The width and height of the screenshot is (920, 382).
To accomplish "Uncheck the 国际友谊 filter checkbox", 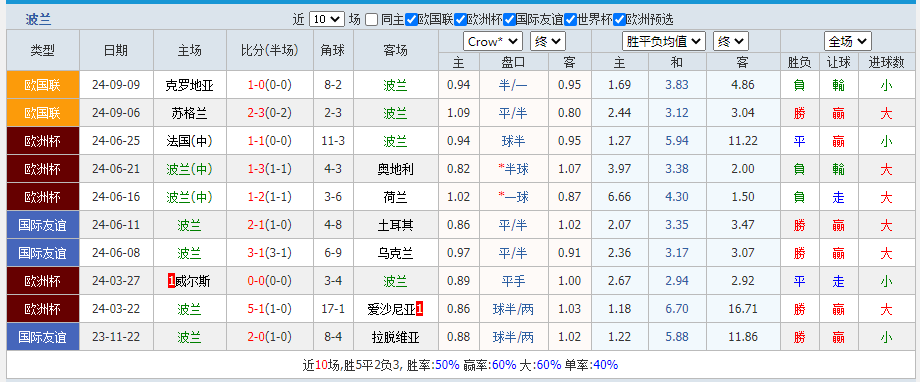I will pos(509,19).
